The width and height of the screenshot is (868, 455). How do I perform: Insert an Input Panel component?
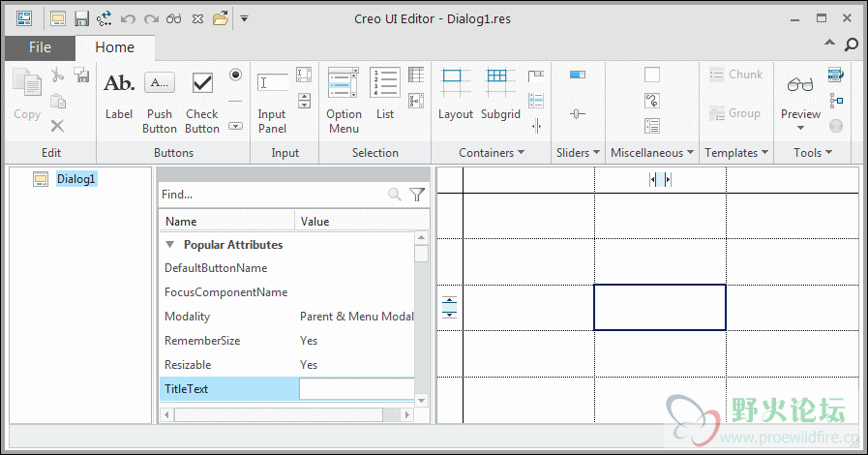click(272, 103)
